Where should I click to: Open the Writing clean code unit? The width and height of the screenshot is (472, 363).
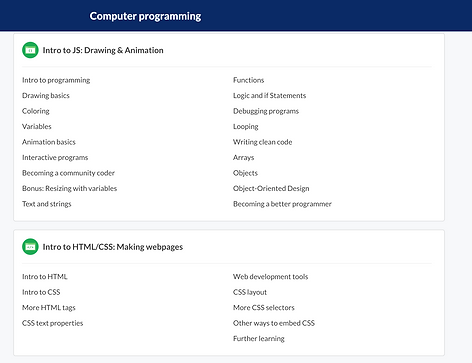[262, 142]
